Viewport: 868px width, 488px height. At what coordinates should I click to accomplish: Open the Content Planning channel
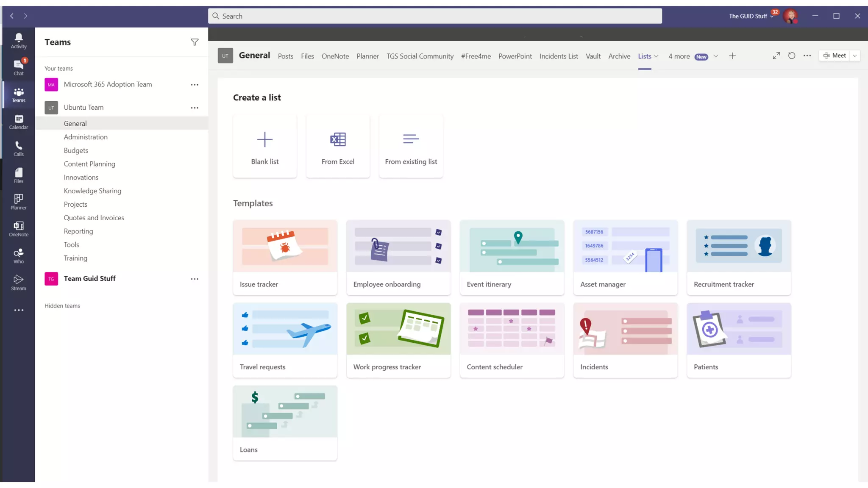(89, 164)
